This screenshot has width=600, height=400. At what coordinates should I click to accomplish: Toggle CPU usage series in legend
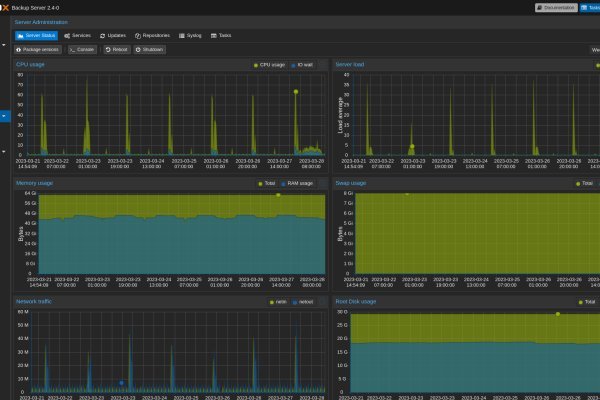(269, 65)
